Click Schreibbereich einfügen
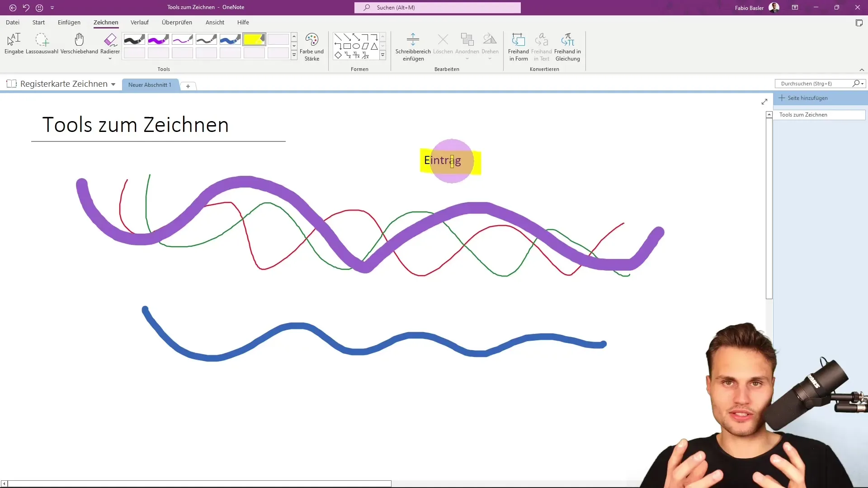 (413, 47)
